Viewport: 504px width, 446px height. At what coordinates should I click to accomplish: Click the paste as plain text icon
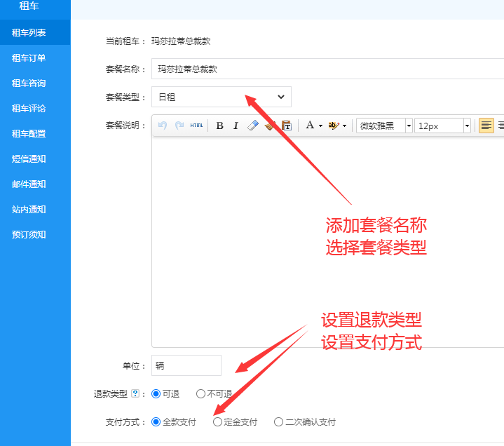287,126
